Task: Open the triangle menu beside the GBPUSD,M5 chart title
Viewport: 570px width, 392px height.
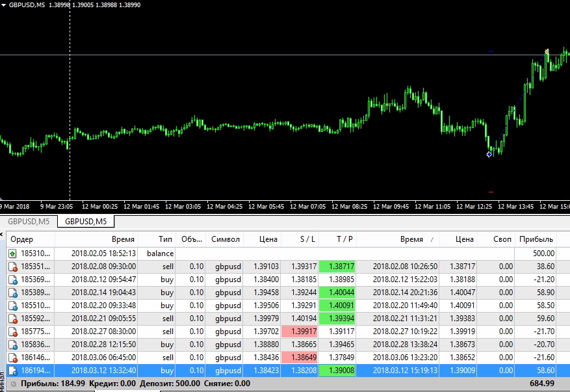Action: tap(4, 4)
